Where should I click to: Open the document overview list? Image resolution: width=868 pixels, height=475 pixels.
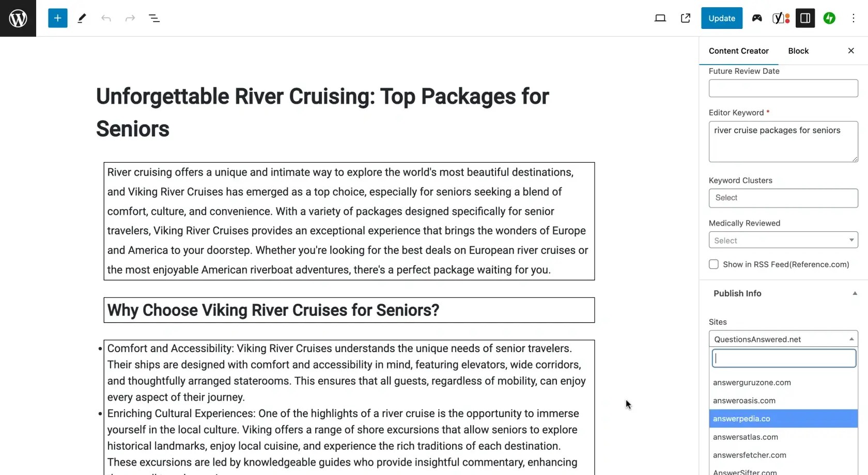[154, 18]
